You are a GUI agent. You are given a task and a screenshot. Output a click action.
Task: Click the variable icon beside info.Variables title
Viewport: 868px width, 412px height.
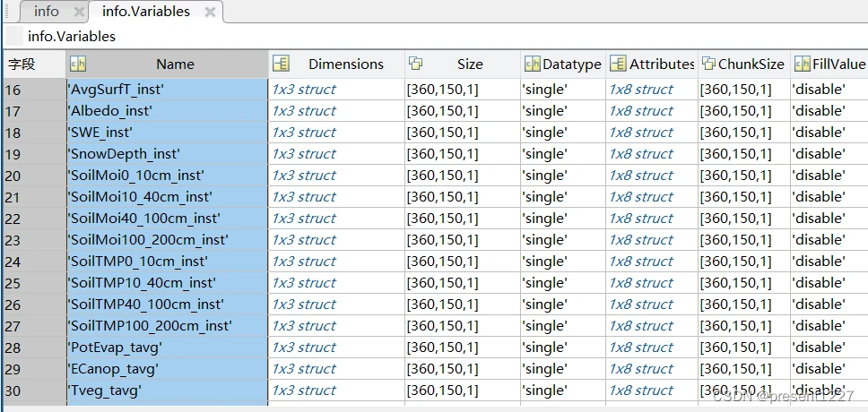(14, 37)
